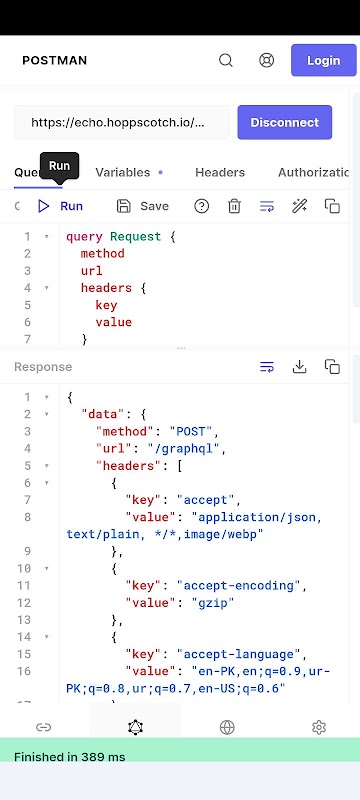Toggle line wrap in query editor
This screenshot has width=360, height=800.
pos(267,206)
